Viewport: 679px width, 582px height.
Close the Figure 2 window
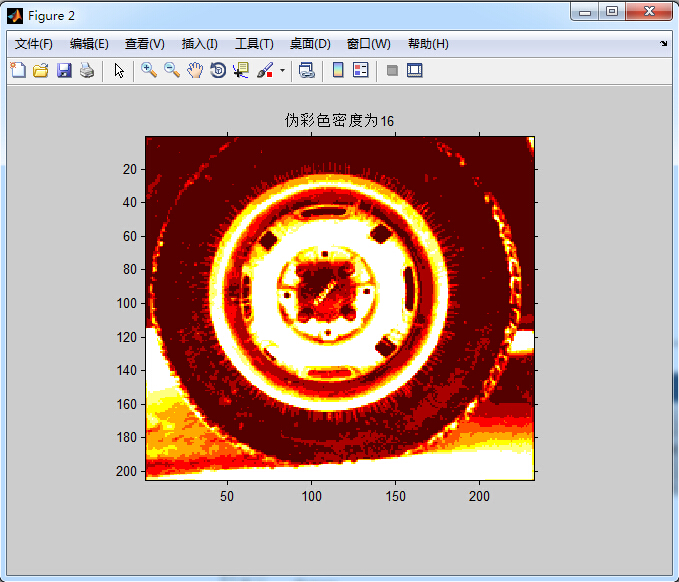(x=649, y=12)
